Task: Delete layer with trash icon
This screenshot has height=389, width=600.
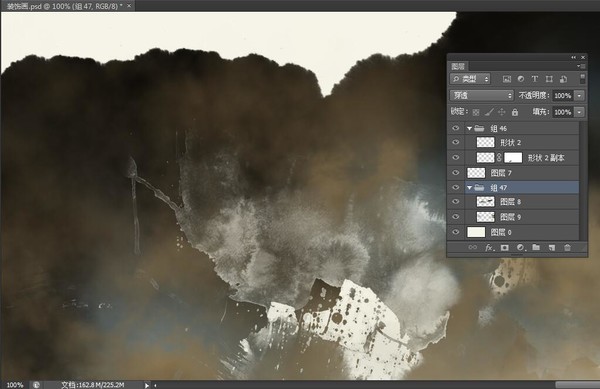Action: (x=567, y=247)
